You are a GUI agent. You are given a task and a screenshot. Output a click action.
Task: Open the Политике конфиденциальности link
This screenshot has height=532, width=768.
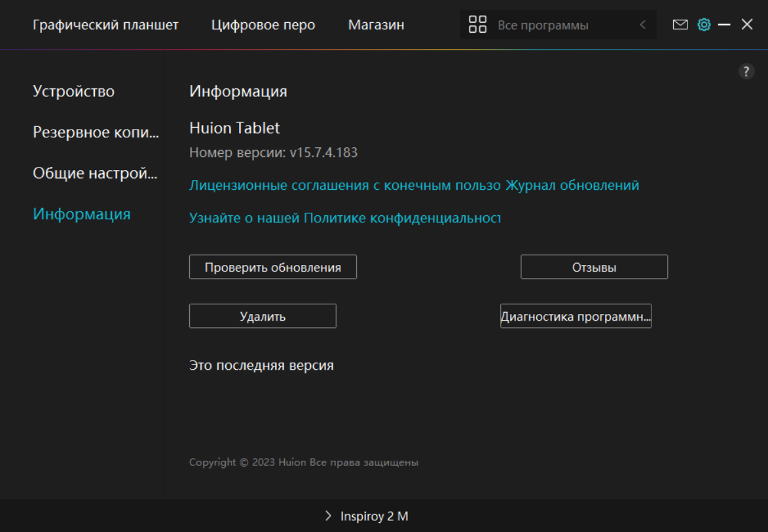pos(344,218)
